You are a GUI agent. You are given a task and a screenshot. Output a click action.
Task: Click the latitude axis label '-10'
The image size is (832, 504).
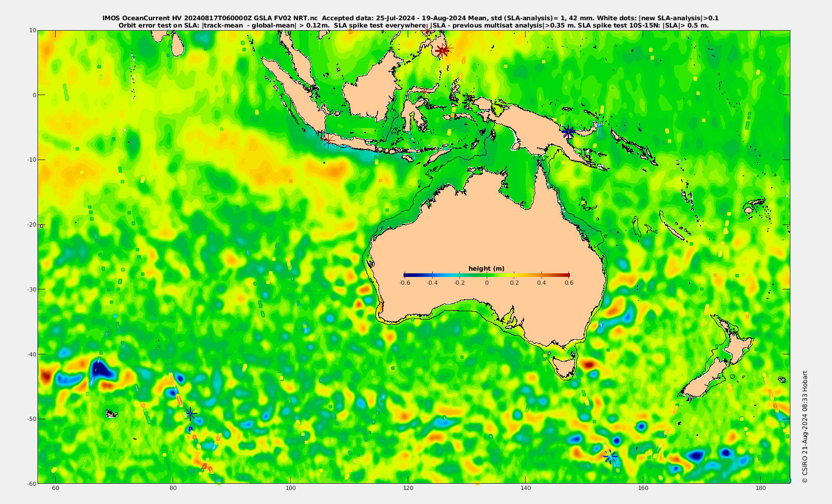[x=31, y=160]
